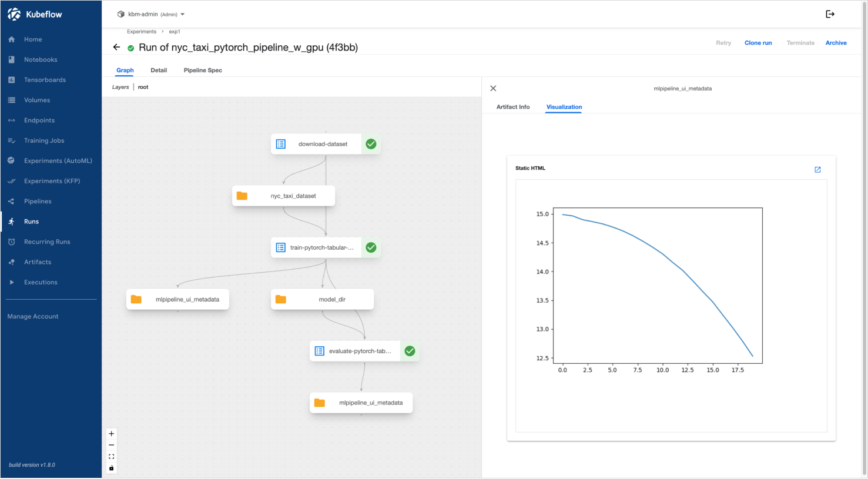
Task: Click the 'Training Jobs' sidebar label
Action: [x=44, y=140]
